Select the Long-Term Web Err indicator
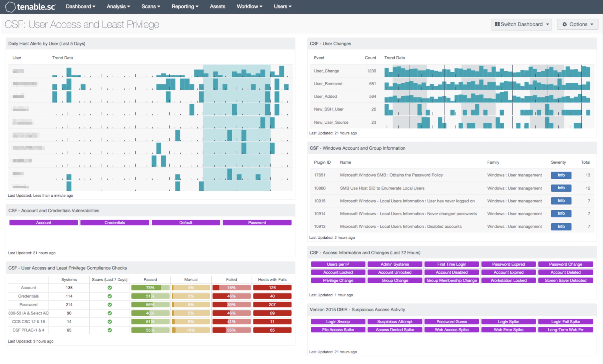 pyautogui.click(x=566, y=330)
